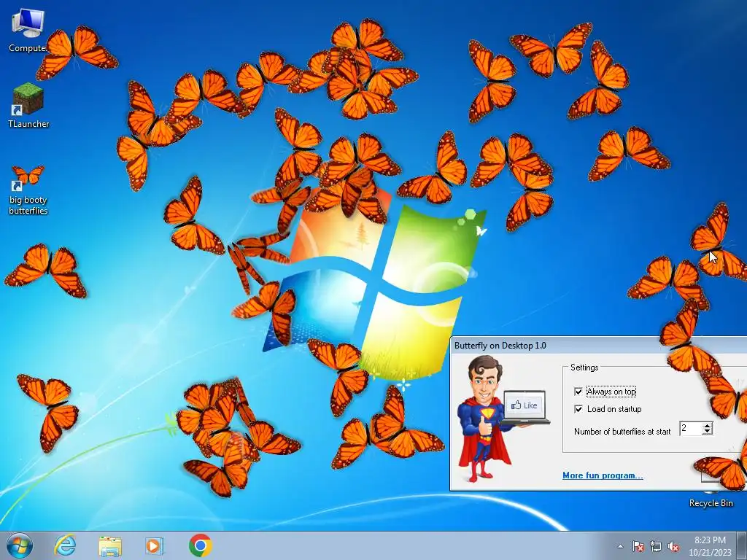Click the Butterfly on Desktop 1.0 title bar
747x560 pixels.
point(598,345)
